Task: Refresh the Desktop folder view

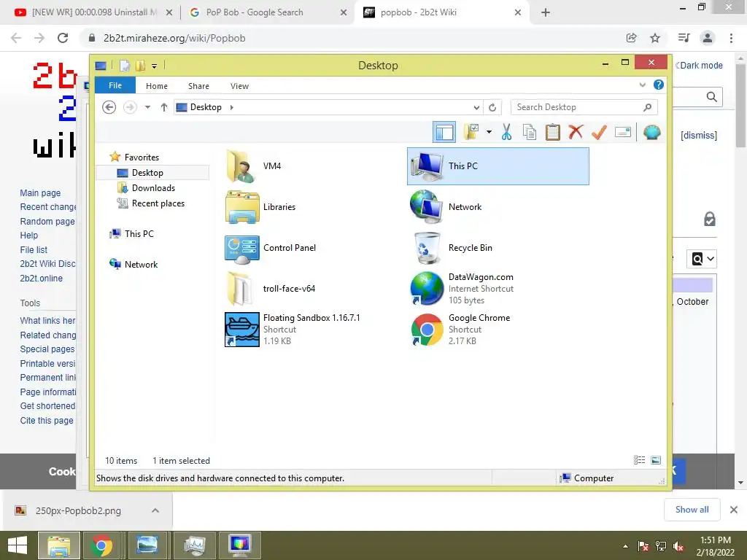Action: click(x=492, y=107)
